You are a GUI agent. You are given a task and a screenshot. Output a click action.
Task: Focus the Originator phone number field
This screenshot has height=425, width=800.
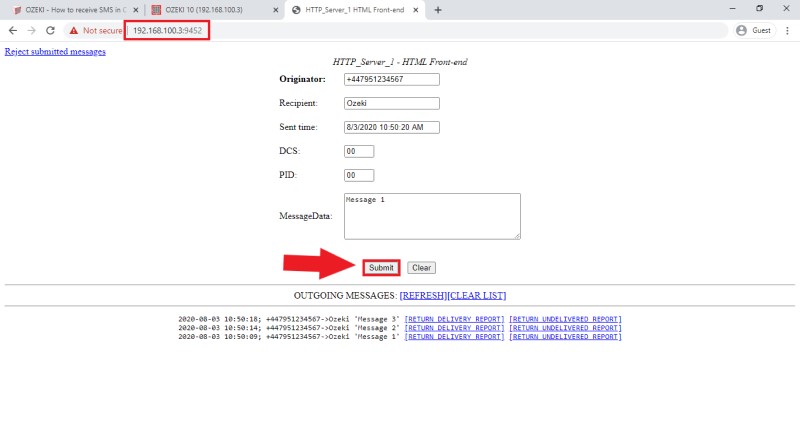click(x=391, y=79)
